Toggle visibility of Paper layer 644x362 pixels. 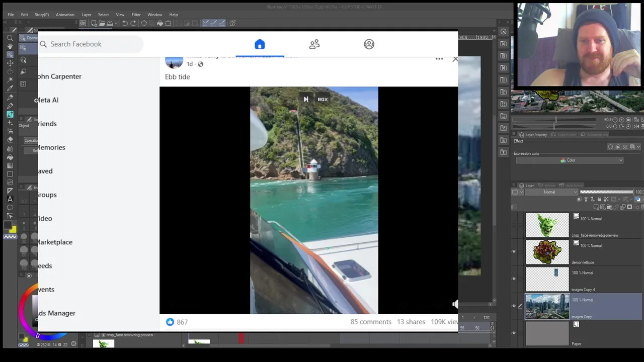pyautogui.click(x=514, y=333)
